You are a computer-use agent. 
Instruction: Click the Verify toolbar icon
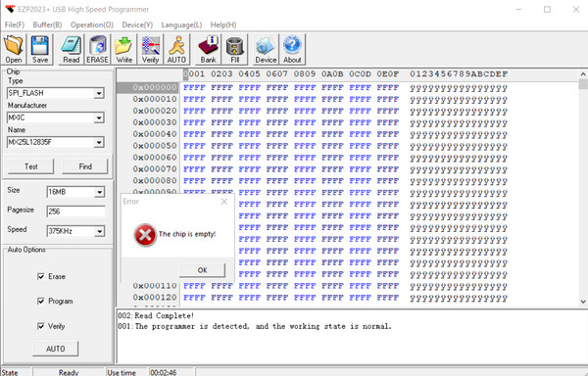click(150, 49)
